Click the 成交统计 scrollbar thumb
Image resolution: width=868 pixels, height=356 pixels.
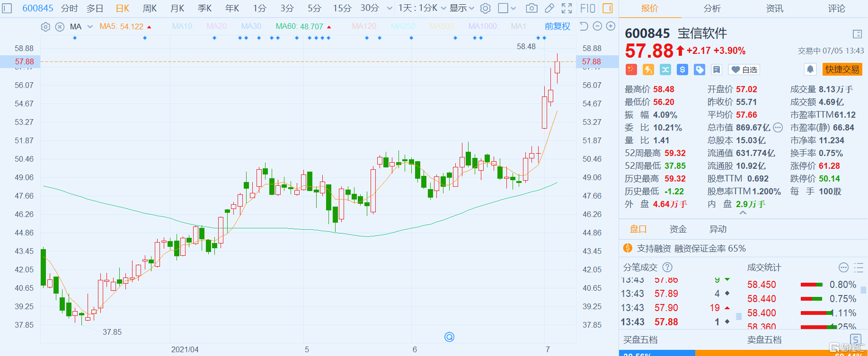click(x=863, y=290)
